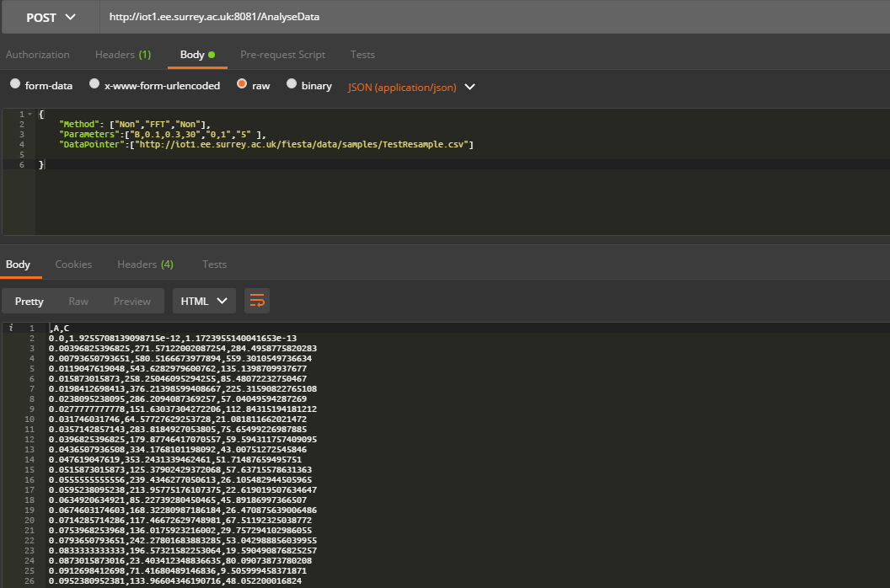This screenshot has height=588, width=890.
Task: Click response line starting 0.0833333333333
Action: [x=183, y=551]
